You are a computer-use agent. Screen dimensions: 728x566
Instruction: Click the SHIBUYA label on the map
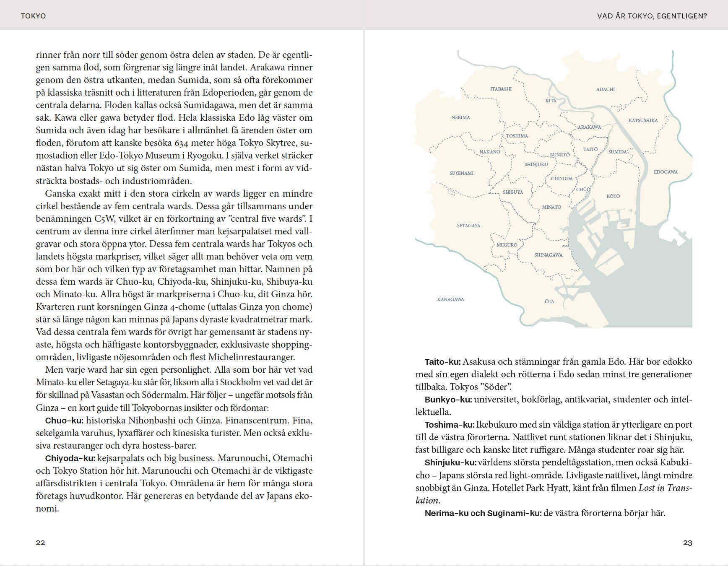coord(513,192)
